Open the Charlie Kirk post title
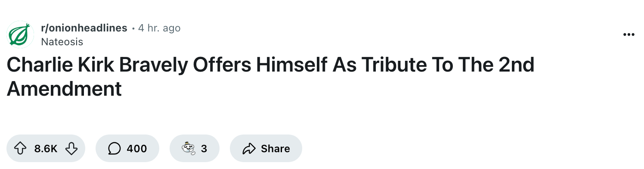The width and height of the screenshot is (644, 169). coord(270,77)
